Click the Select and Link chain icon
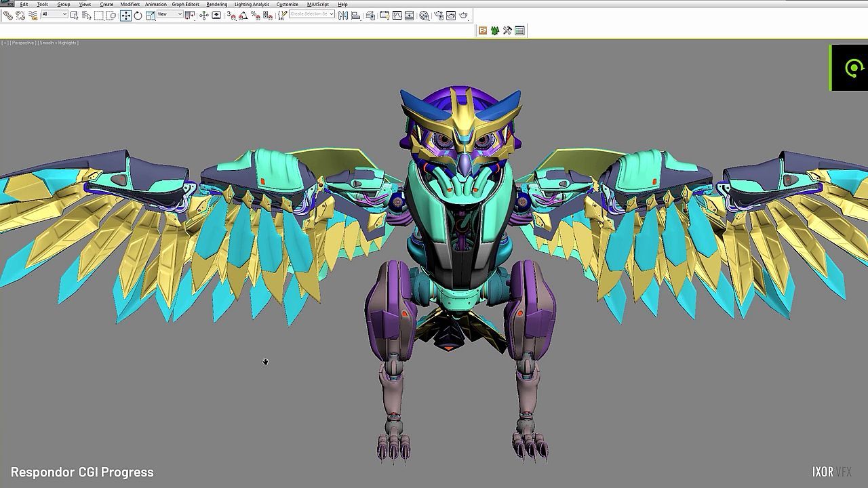The height and width of the screenshot is (488, 868). (x=8, y=15)
